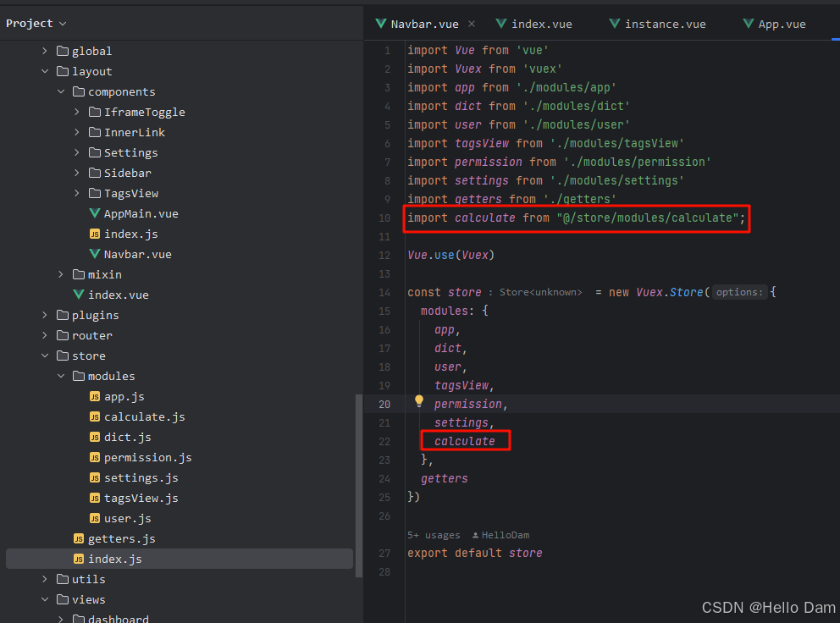Click the JS icon beside tagsView.js
840x623 pixels.
click(x=95, y=499)
